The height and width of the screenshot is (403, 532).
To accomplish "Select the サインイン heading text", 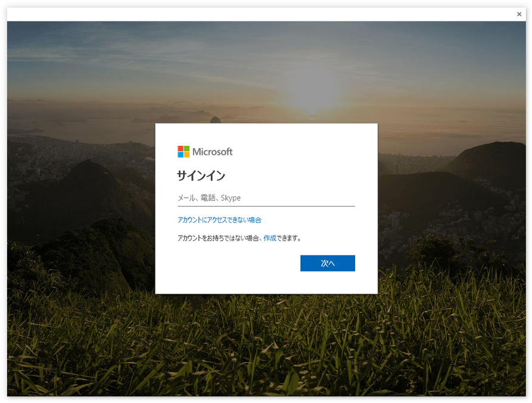I will pos(201,176).
